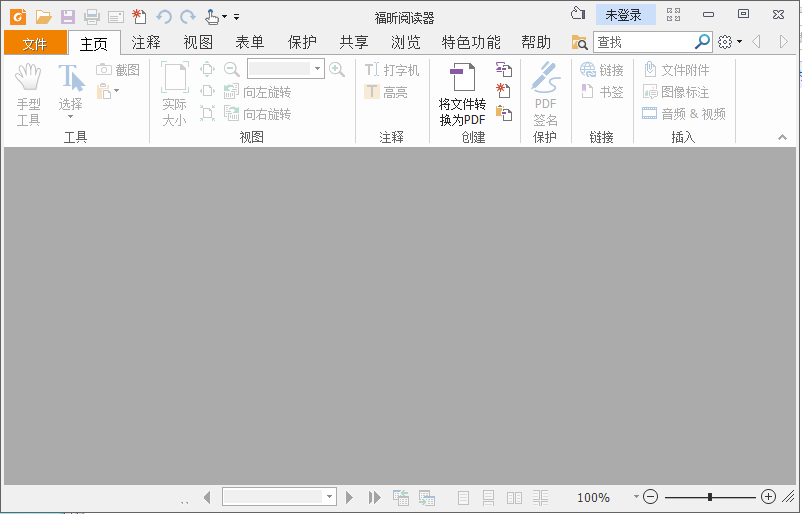Open the 帮助 tab
Image resolution: width=802 pixels, height=514 pixels.
(x=536, y=42)
